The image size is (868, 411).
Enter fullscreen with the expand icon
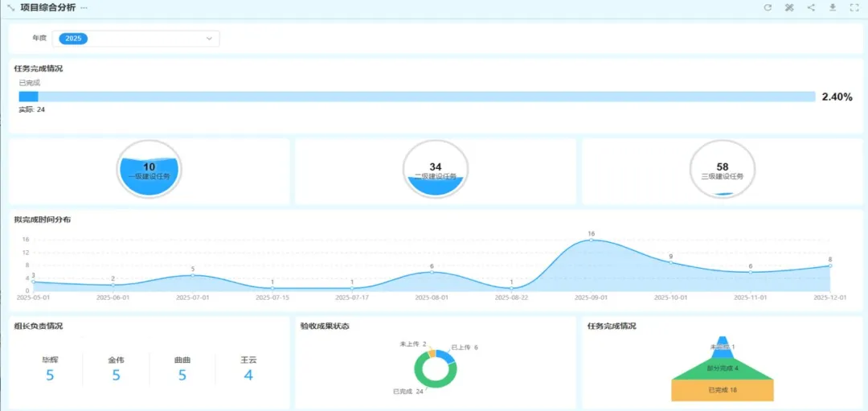854,7
